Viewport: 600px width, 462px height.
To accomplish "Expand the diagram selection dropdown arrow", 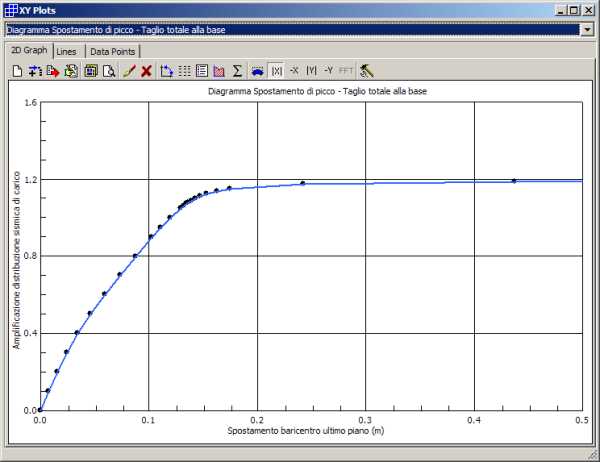I will (x=586, y=29).
